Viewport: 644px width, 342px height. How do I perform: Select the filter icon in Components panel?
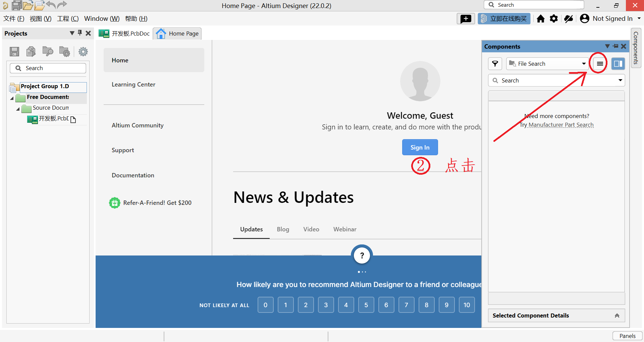point(495,63)
